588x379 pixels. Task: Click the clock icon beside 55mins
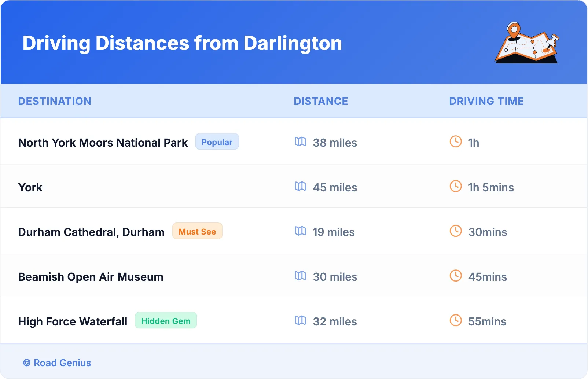(456, 320)
